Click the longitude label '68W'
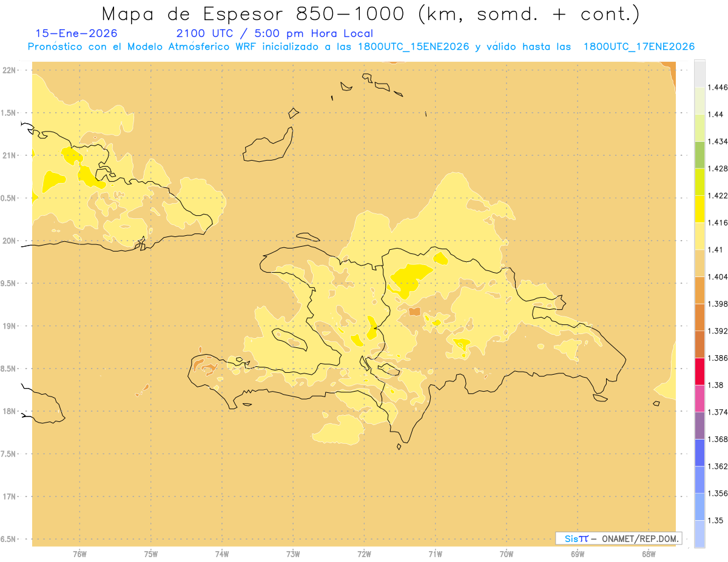 tap(649, 554)
